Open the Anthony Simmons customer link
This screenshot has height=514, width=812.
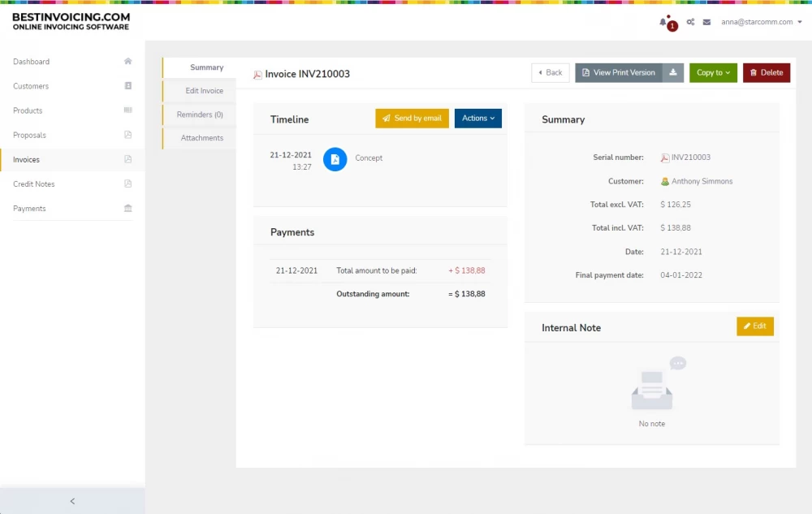pos(702,182)
